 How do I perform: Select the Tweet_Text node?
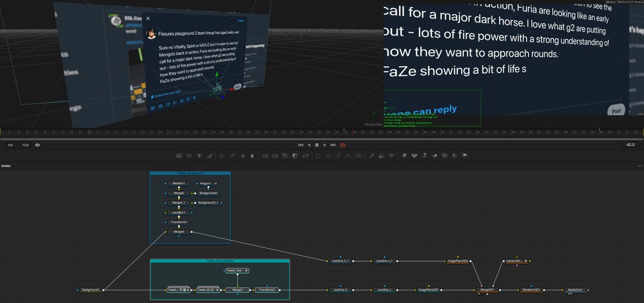pyautogui.click(x=237, y=271)
